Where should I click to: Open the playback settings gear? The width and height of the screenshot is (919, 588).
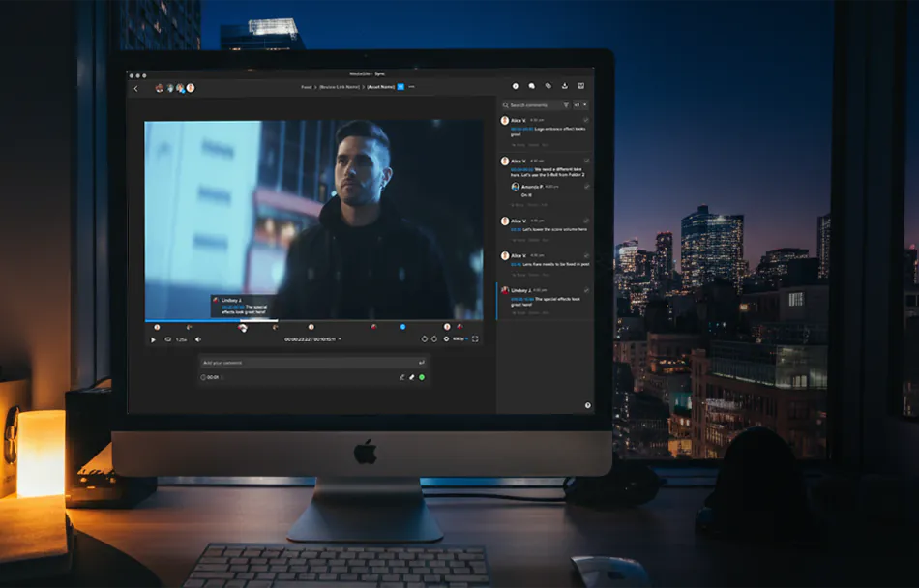click(x=446, y=340)
